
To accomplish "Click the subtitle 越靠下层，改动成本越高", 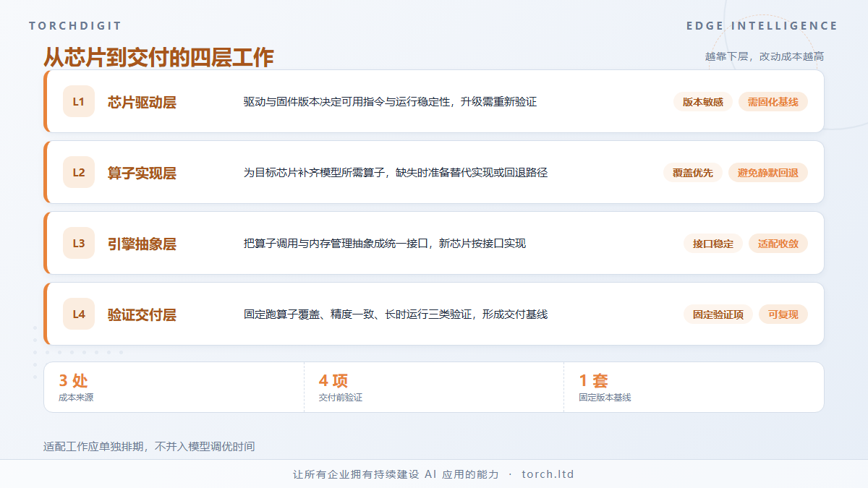I will pyautogui.click(x=765, y=56).
